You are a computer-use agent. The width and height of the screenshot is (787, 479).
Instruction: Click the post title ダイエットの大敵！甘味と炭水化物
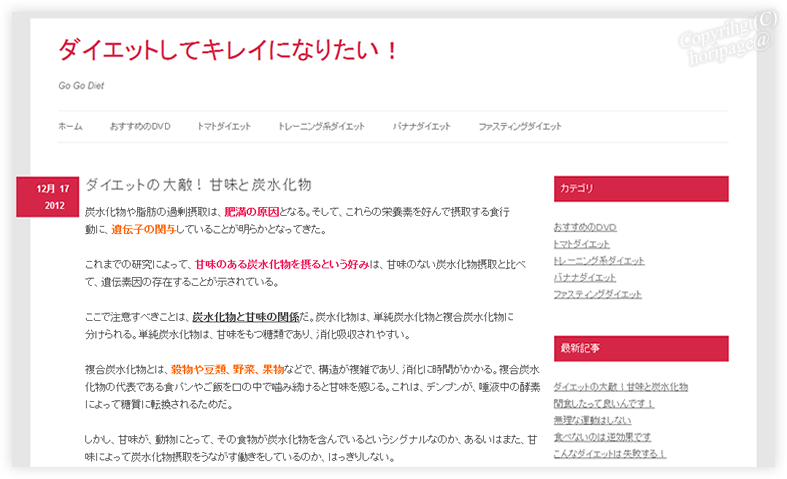tap(199, 185)
